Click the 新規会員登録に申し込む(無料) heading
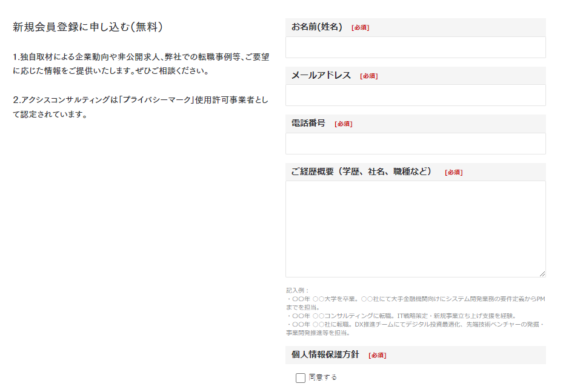563x392 pixels. pos(87,27)
